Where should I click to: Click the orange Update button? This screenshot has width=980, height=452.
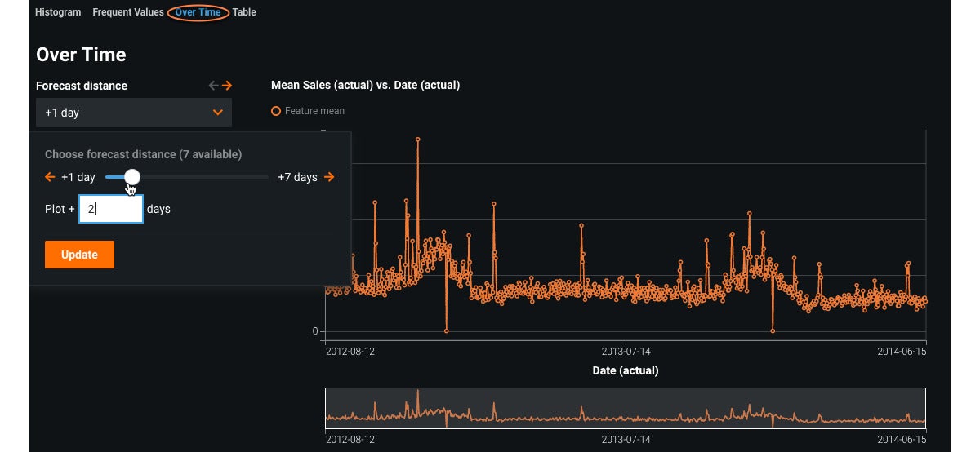tap(79, 255)
